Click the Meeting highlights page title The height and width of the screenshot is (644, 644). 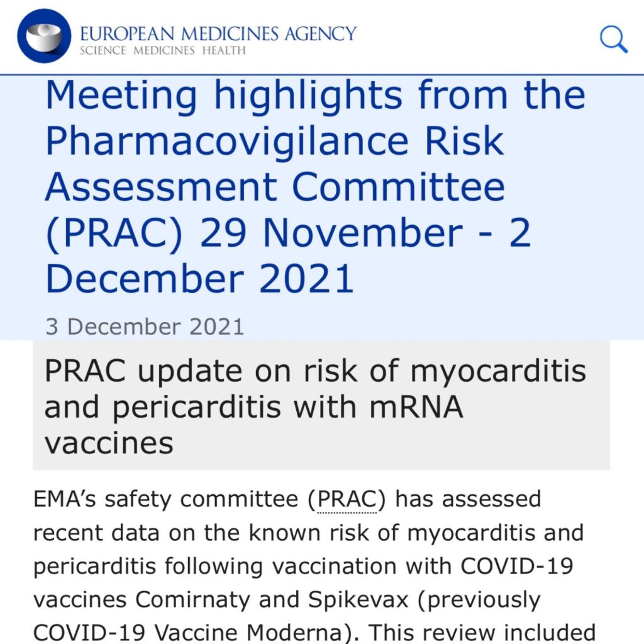314,95
